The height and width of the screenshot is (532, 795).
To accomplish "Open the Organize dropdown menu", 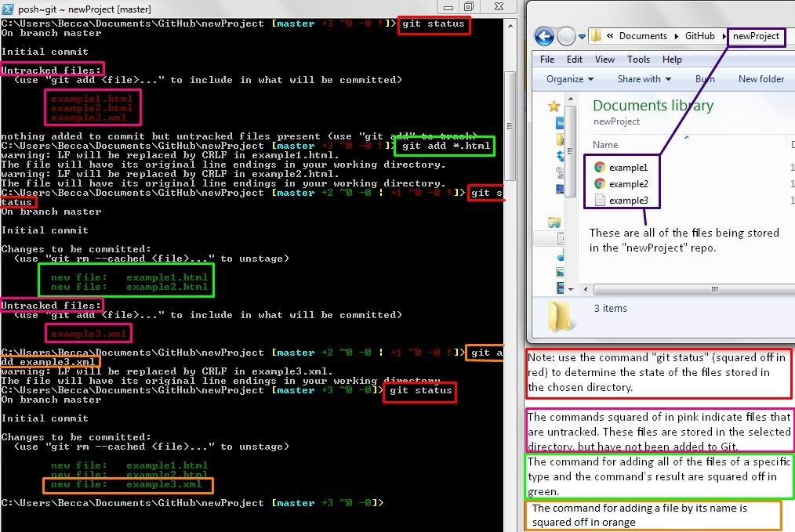I will tap(568, 78).
